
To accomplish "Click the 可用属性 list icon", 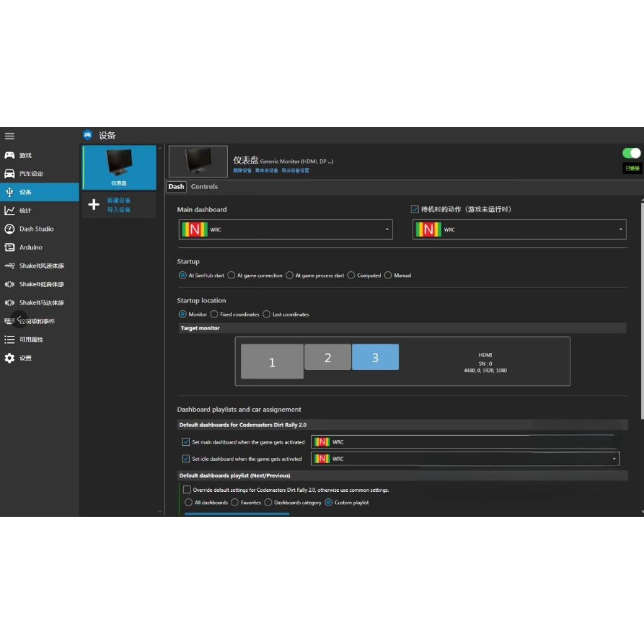I will tap(9, 340).
